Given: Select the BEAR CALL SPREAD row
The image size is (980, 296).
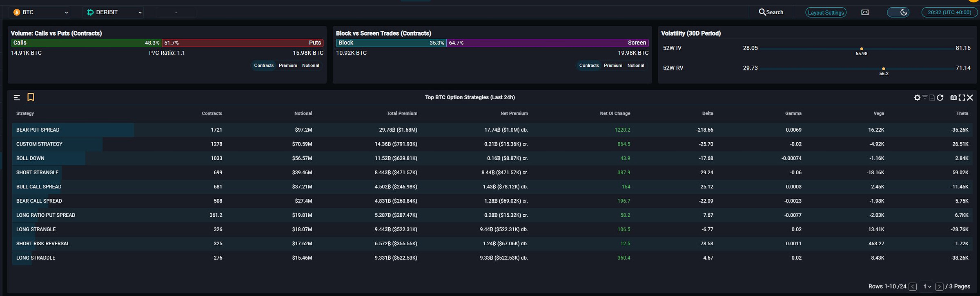Looking at the screenshot, I should point(492,201).
